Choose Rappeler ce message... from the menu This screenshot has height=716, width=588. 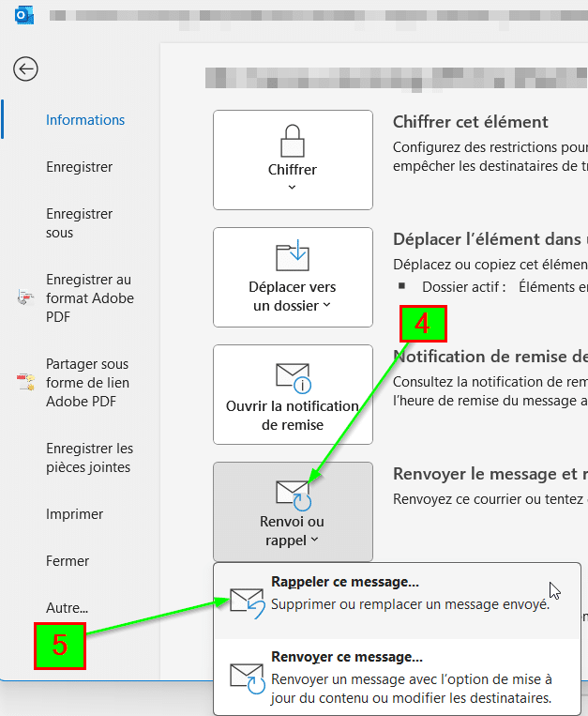pyautogui.click(x=398, y=601)
